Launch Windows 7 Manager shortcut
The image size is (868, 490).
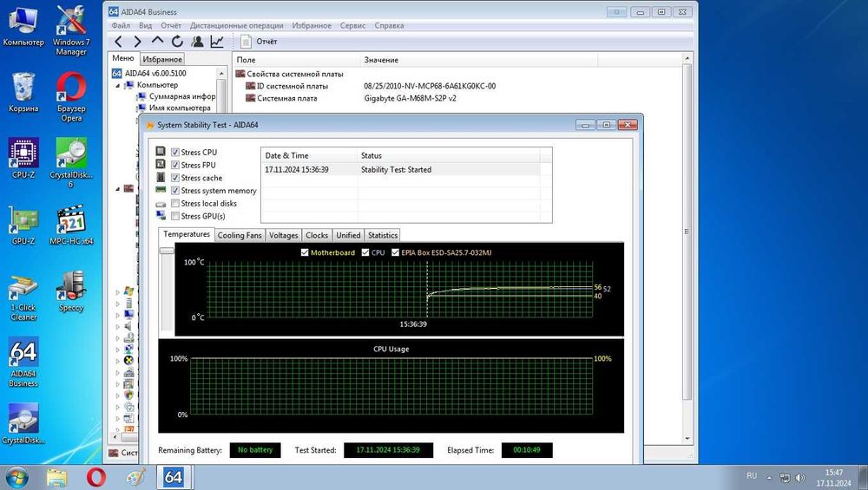(x=71, y=30)
